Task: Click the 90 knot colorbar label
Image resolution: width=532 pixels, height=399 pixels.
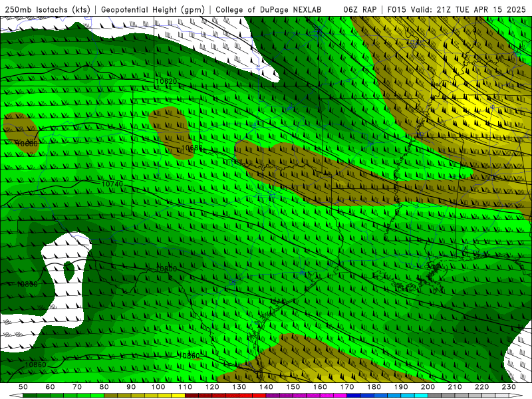Action: [x=131, y=387]
